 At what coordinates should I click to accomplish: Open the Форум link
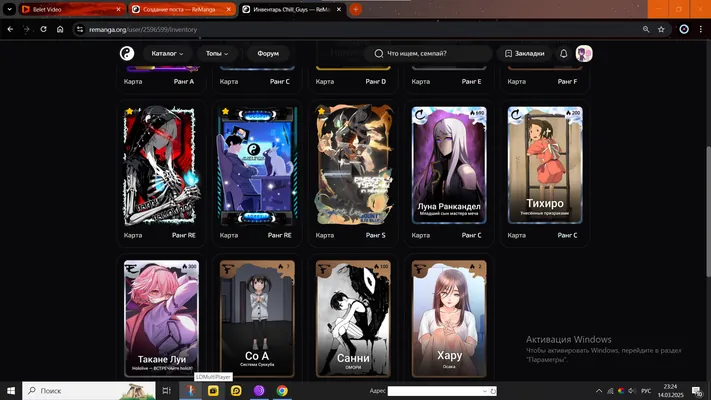tap(268, 54)
